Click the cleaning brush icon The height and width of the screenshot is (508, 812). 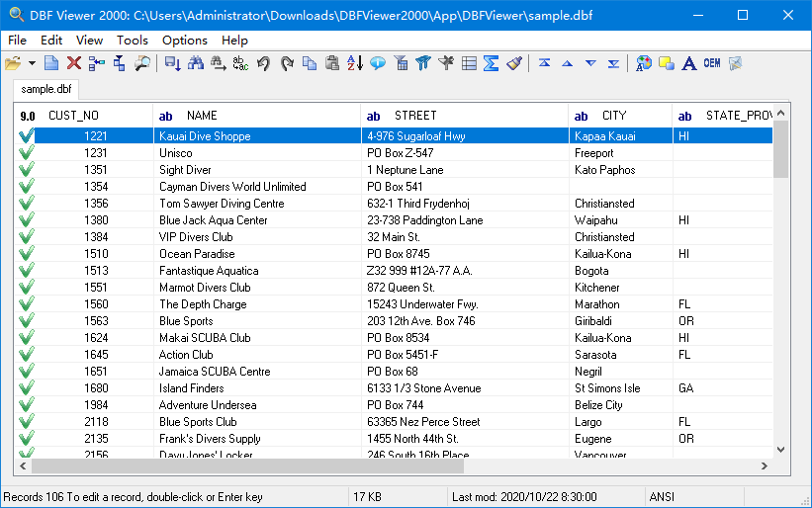tap(514, 63)
